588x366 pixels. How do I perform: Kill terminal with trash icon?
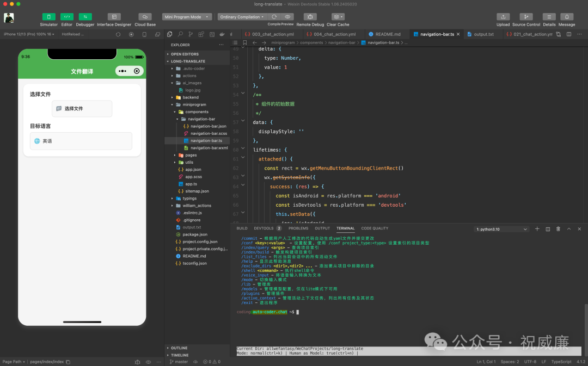[558, 229]
